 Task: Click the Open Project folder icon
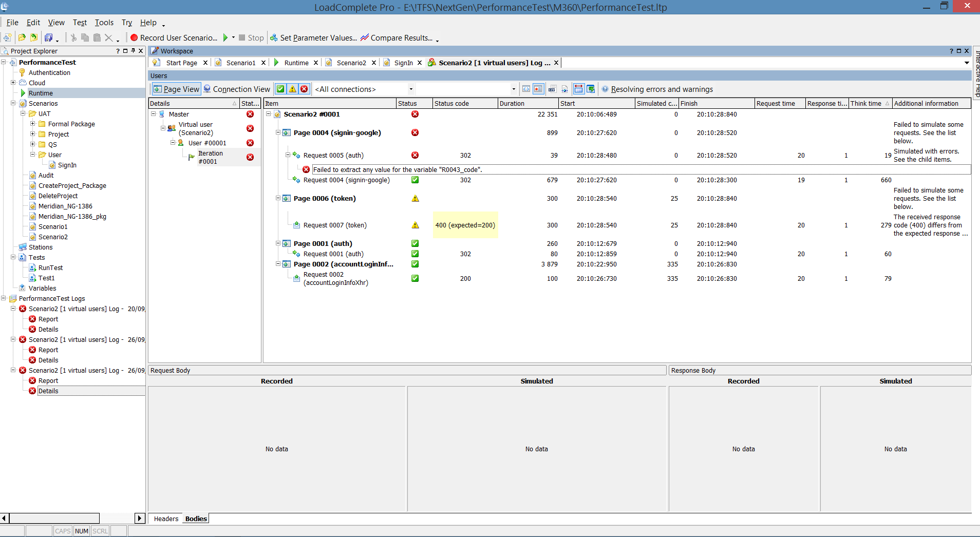(22, 37)
